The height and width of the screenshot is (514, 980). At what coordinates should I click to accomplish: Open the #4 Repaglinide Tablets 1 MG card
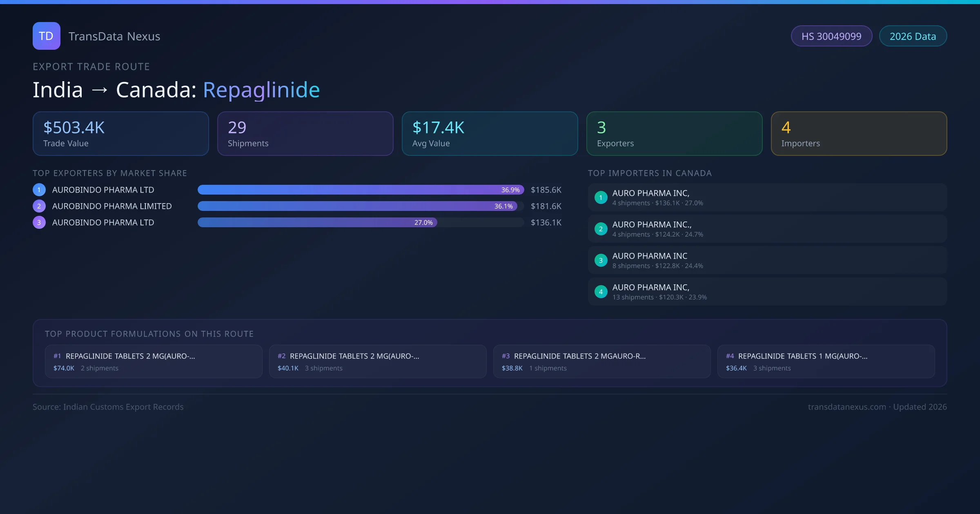tap(826, 361)
